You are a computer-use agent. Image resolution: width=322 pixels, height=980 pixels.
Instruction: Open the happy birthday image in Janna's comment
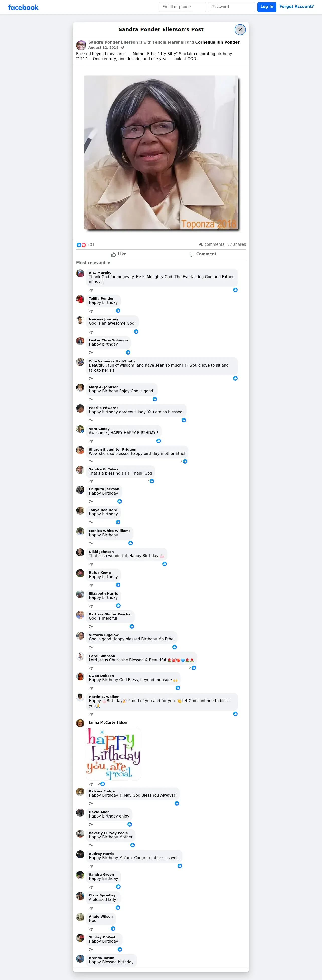(x=113, y=754)
